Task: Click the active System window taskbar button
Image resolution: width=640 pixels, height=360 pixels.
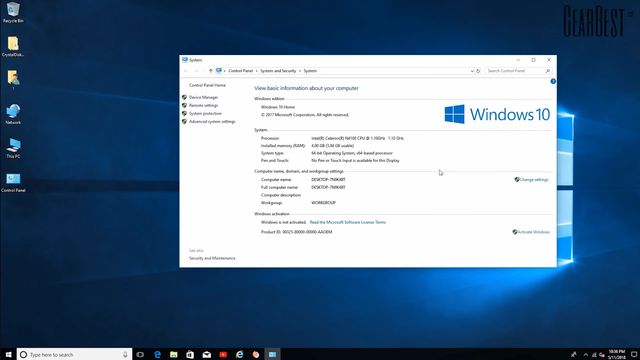Action: [272, 354]
